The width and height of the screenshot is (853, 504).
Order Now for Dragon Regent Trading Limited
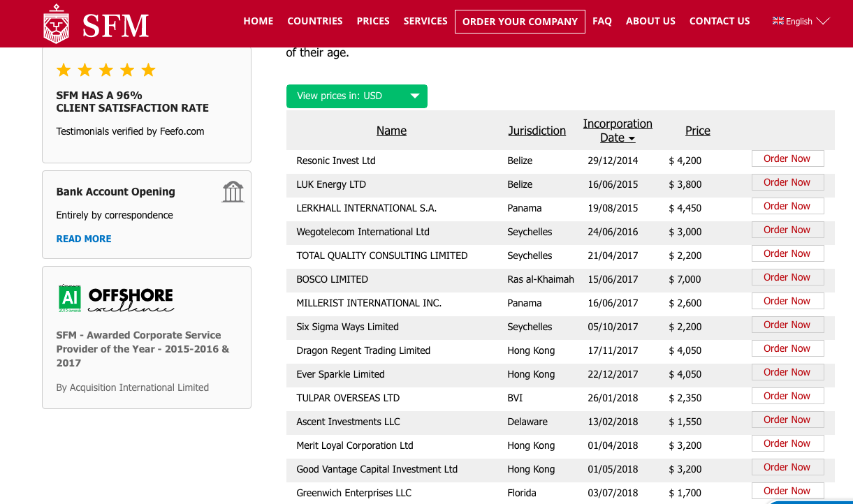787,348
